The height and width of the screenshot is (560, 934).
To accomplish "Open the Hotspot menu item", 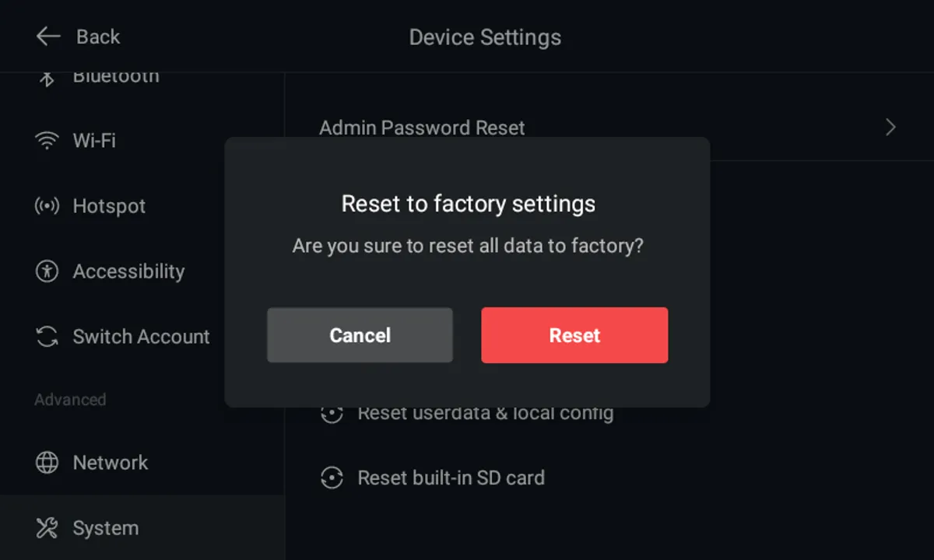I will [x=109, y=206].
